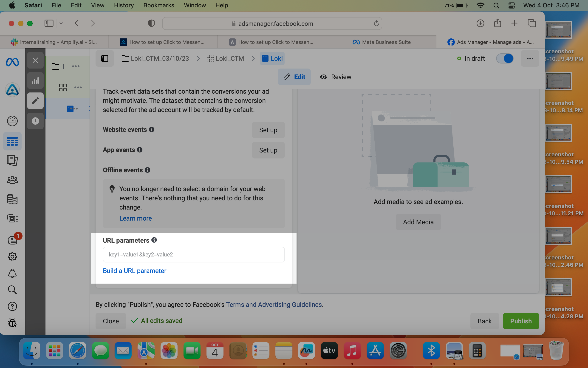Open Safari tab overview

pos(532,23)
